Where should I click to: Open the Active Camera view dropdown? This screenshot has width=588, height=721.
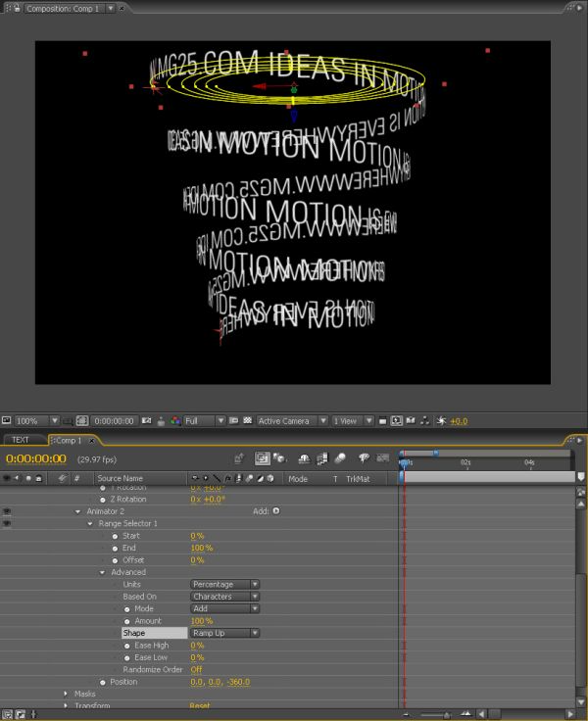[292, 420]
